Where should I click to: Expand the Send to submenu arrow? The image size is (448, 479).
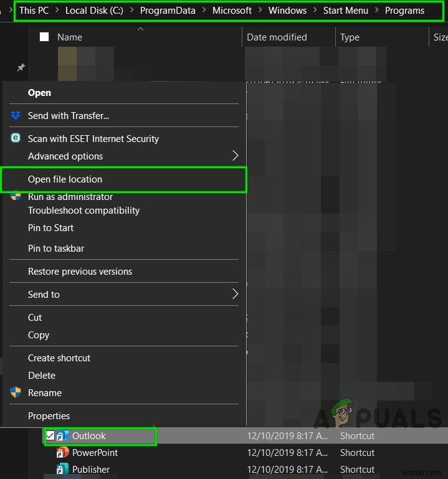[235, 294]
